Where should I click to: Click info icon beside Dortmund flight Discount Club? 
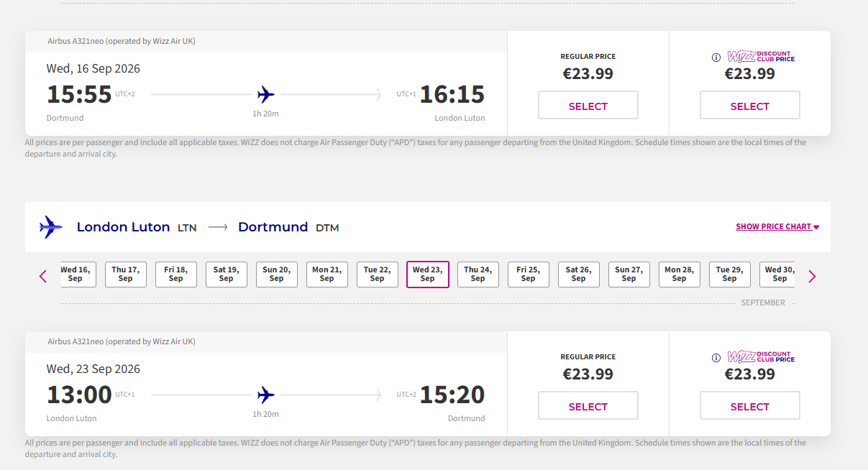point(716,57)
